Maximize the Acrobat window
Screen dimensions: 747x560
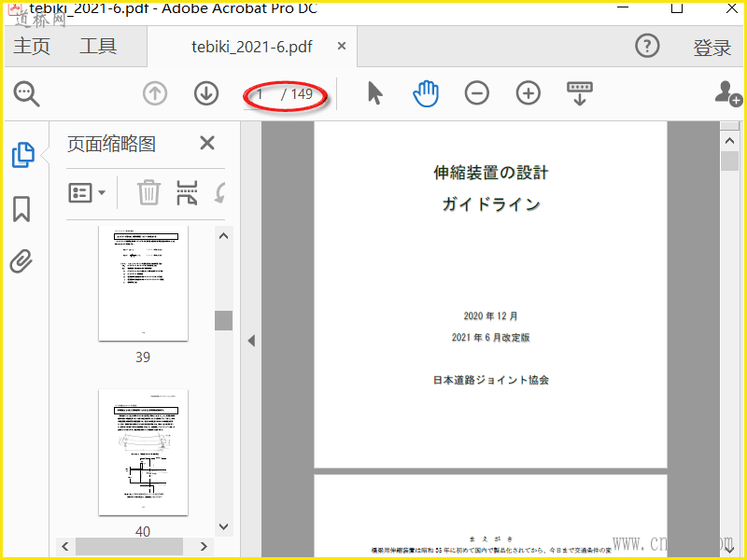[677, 8]
